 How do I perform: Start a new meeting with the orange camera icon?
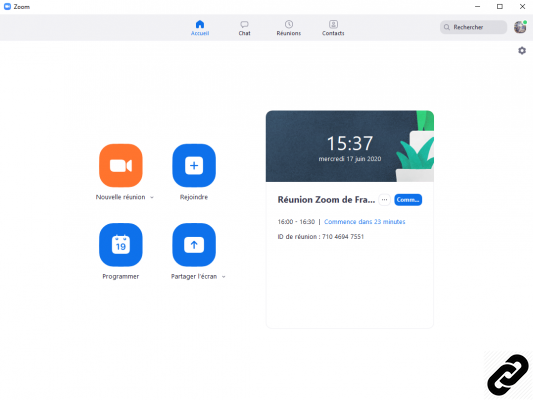click(x=121, y=166)
